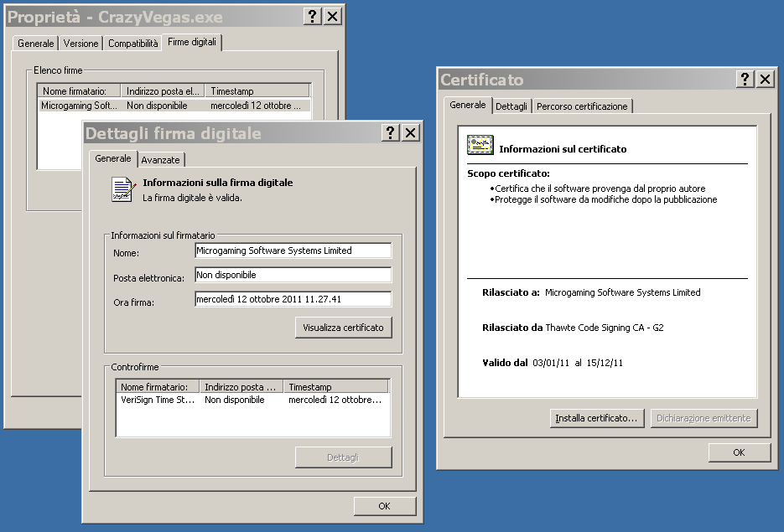The height and width of the screenshot is (532, 784).
Task: Click the help button of Certificato window
Action: pos(745,79)
